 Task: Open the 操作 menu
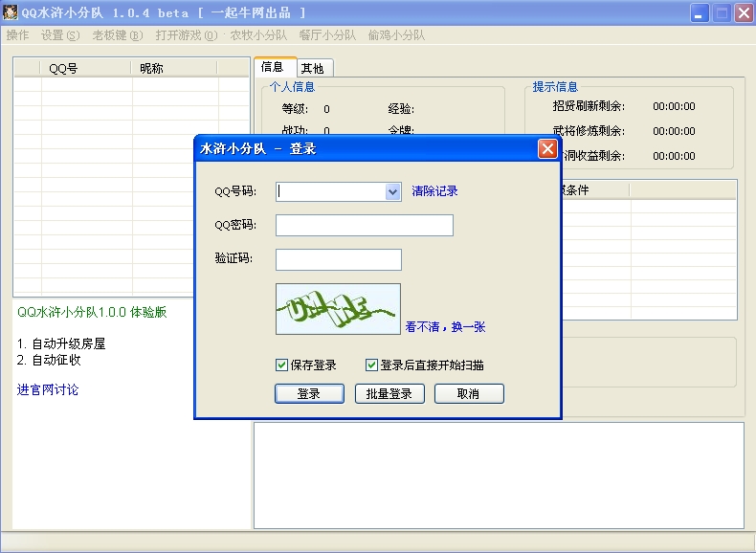click(18, 35)
